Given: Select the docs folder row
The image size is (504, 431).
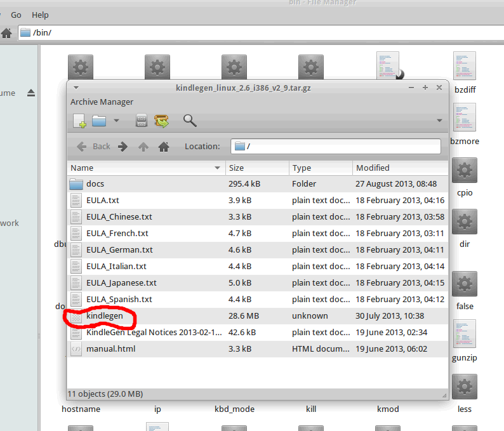Looking at the screenshot, I should [x=258, y=184].
